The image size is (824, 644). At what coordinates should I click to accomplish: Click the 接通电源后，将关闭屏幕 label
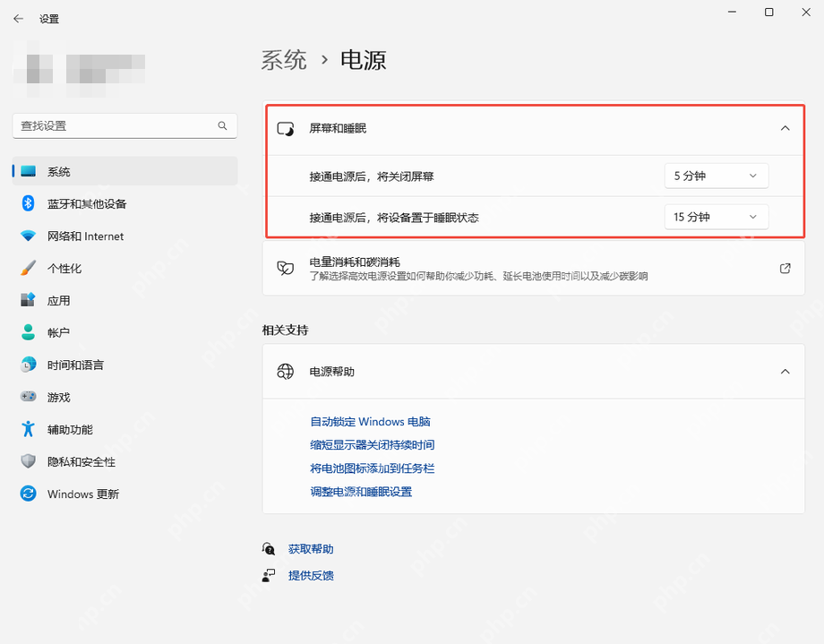tap(372, 176)
